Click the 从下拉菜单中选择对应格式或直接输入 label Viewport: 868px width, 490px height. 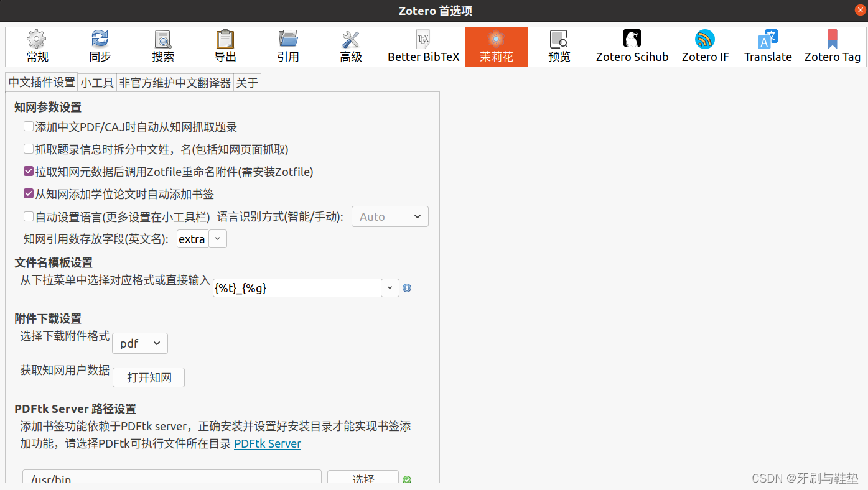115,280
